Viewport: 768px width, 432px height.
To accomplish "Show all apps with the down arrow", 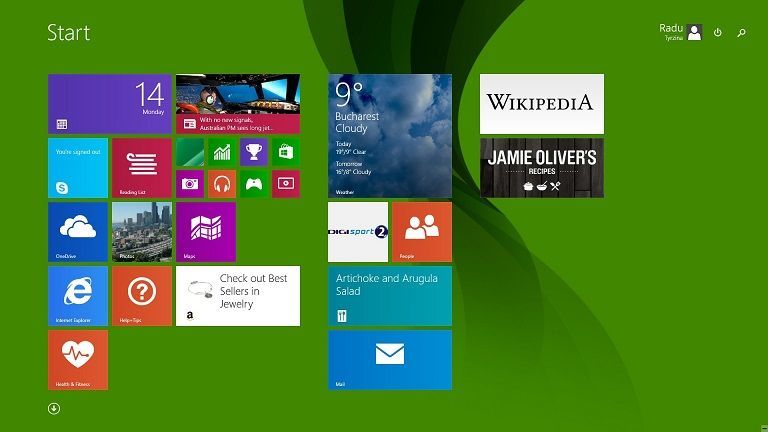I will (x=54, y=408).
